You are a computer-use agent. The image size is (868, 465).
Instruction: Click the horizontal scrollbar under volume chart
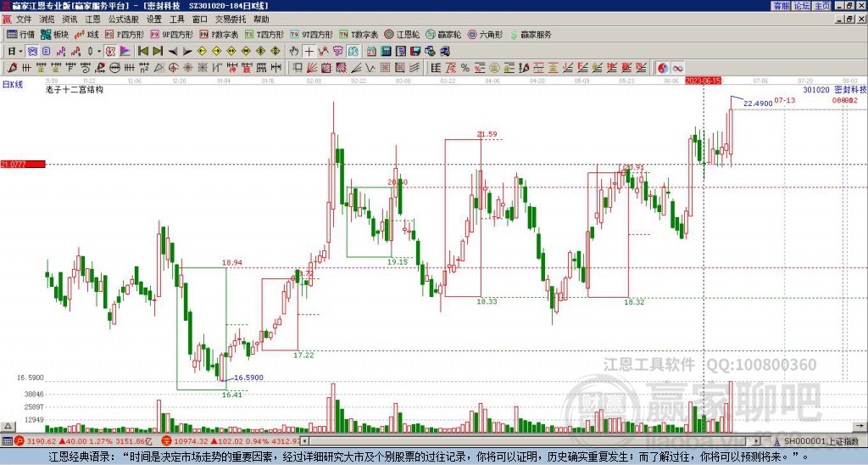click(531, 441)
